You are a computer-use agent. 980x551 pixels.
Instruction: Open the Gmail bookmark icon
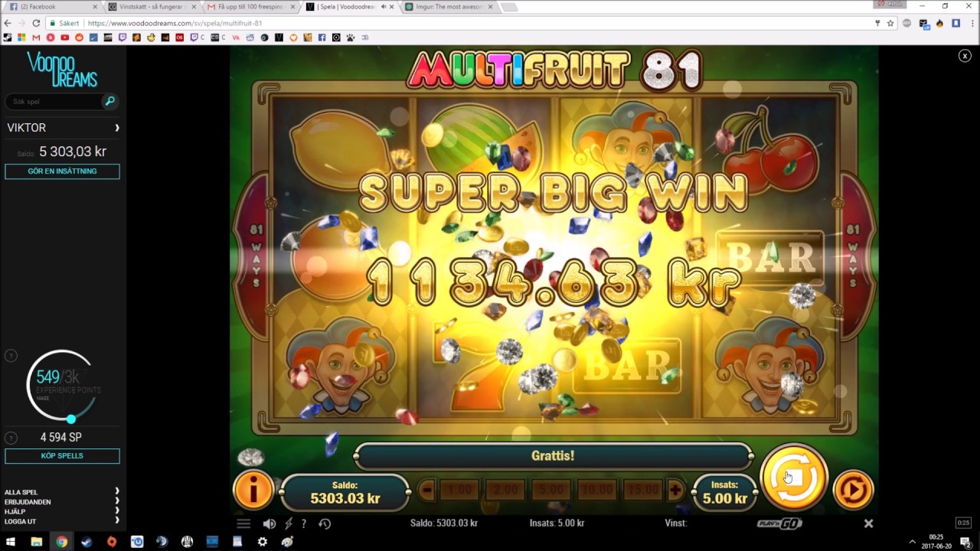click(36, 37)
